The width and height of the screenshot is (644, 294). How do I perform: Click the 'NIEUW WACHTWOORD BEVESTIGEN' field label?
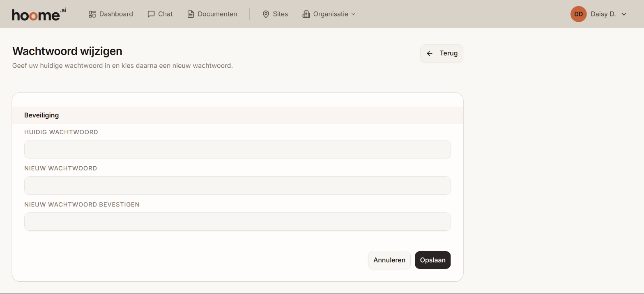[x=82, y=204]
